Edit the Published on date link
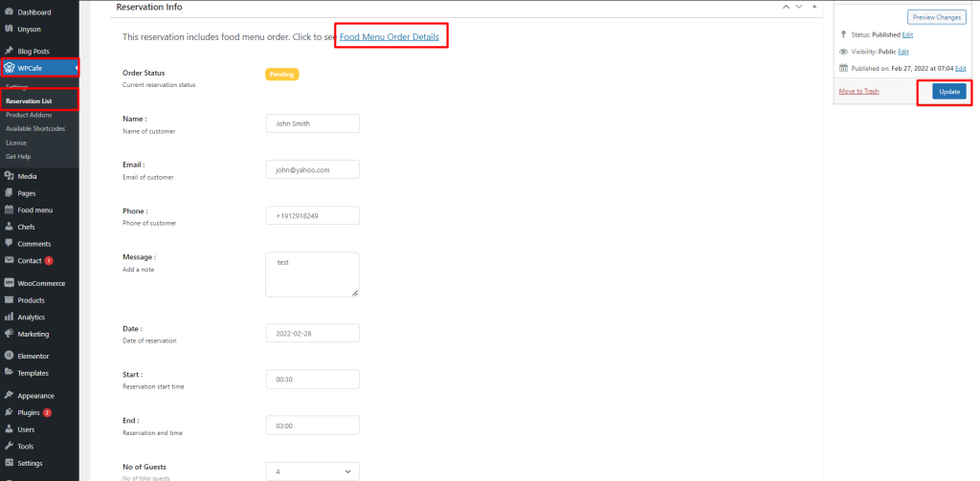Viewport: 980px width, 481px height. tap(961, 68)
